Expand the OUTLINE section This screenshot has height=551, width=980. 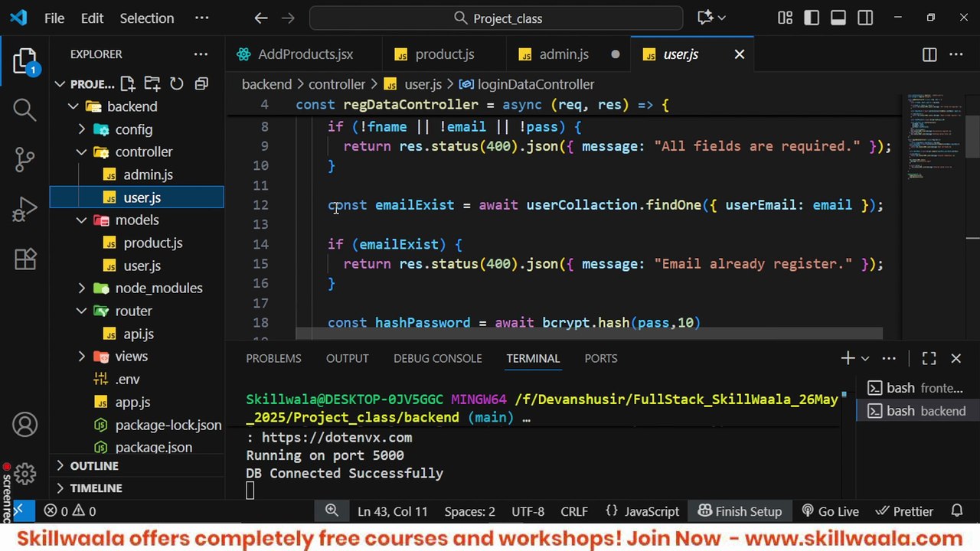[137, 466]
